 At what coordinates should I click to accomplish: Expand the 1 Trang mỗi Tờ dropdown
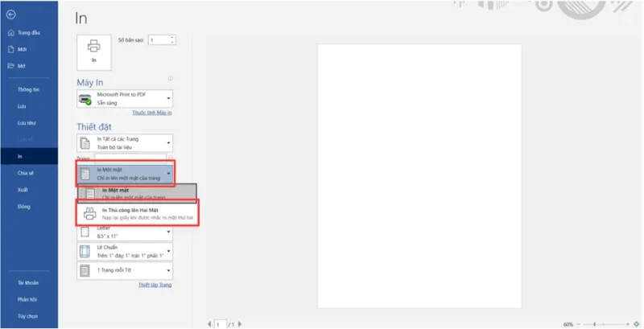pos(125,270)
